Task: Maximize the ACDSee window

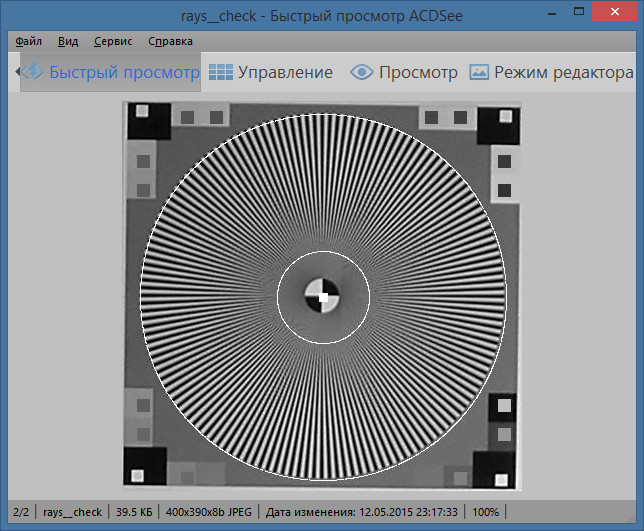Action: pyautogui.click(x=579, y=12)
